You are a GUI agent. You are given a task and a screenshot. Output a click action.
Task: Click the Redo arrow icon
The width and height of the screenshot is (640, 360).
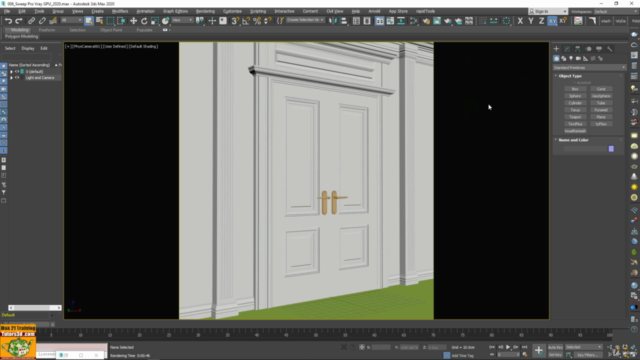[x=19, y=21]
